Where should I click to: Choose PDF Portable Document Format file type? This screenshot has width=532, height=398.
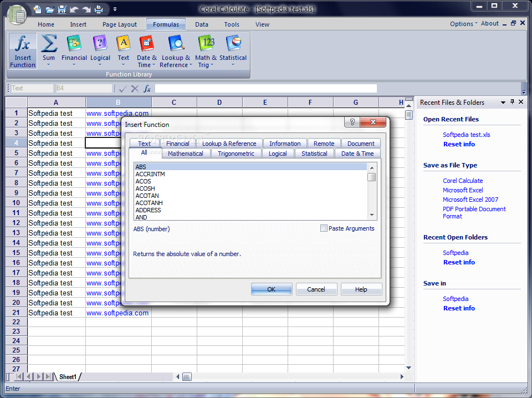(x=474, y=213)
